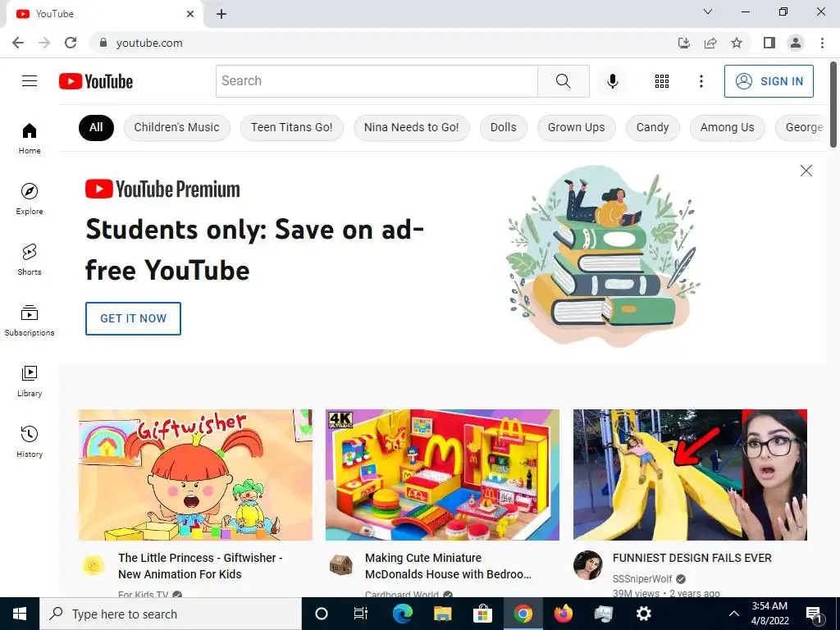The width and height of the screenshot is (840, 630).
Task: Open Making Cute Miniature McDonalds House title
Action: click(448, 566)
